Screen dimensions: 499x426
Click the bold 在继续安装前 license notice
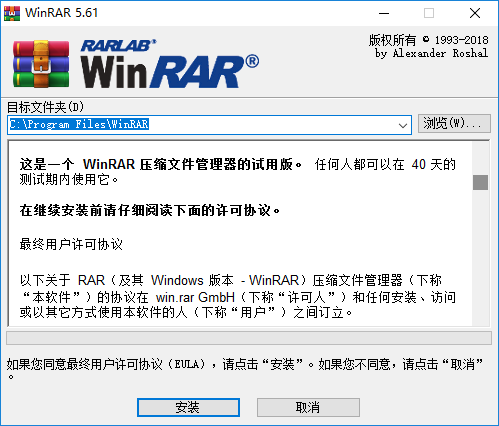(x=150, y=210)
